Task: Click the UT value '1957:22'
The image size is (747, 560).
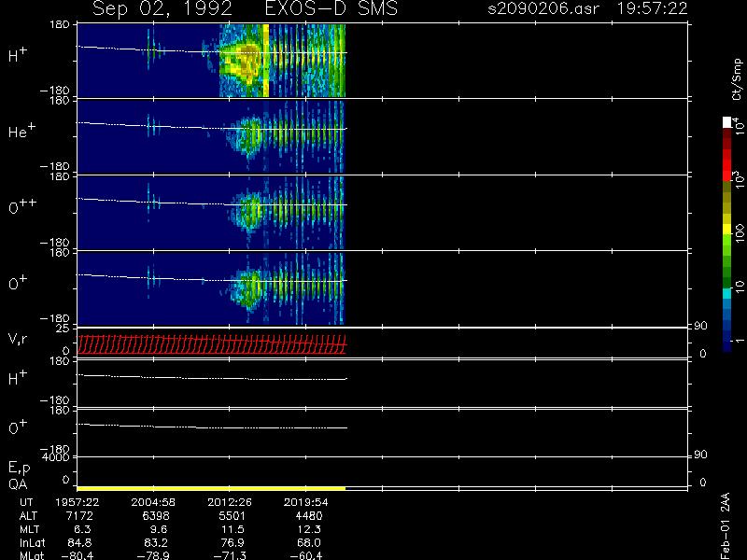Action: tap(78, 502)
